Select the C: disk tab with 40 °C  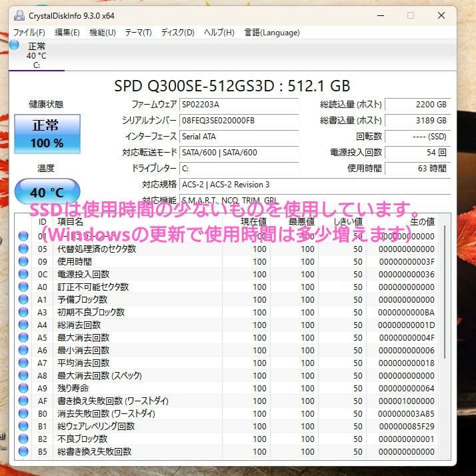pos(37,55)
